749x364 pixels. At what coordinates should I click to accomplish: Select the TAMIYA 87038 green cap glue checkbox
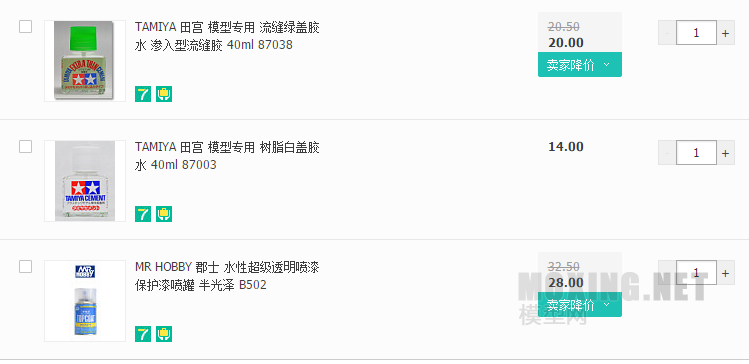pos(25,26)
